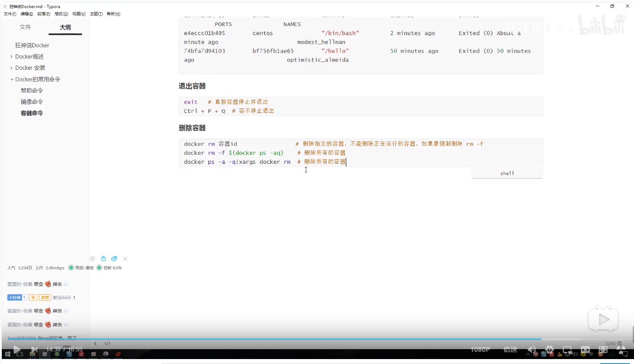
Task: Mute the video player volume icon
Action: point(531,349)
